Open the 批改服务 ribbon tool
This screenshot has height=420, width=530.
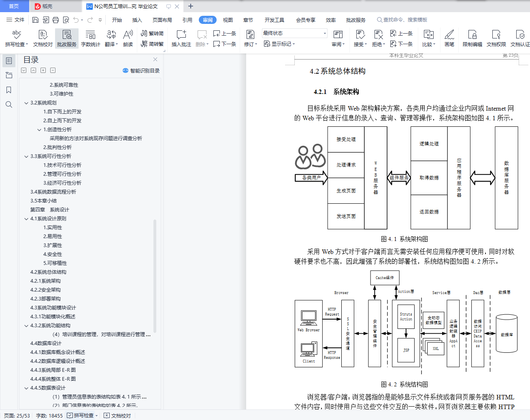tap(67, 38)
